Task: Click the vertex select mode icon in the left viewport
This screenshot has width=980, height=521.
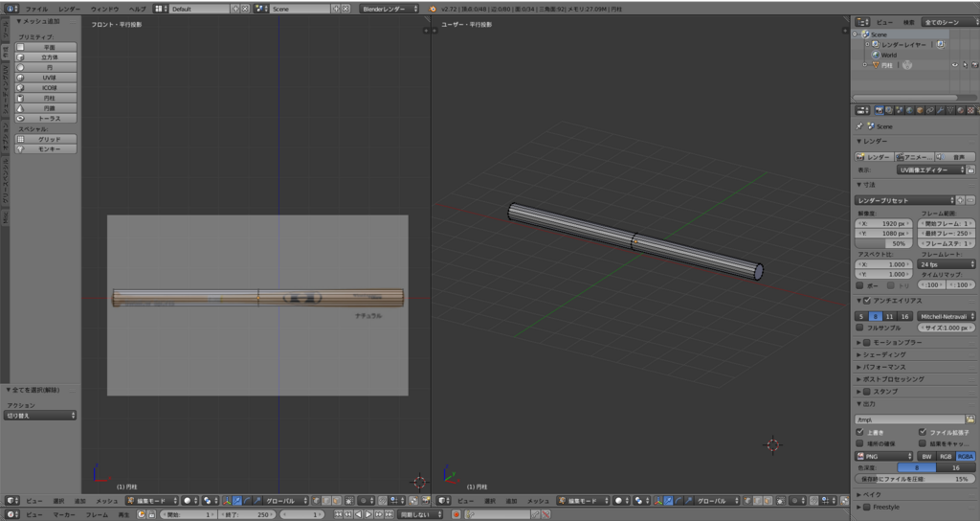Action: pyautogui.click(x=315, y=501)
